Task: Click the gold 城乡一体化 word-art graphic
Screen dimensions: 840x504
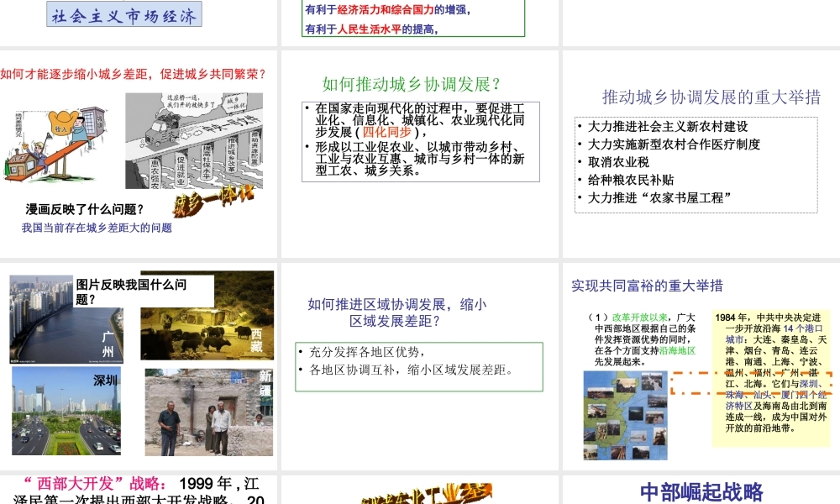Action: click(x=213, y=201)
